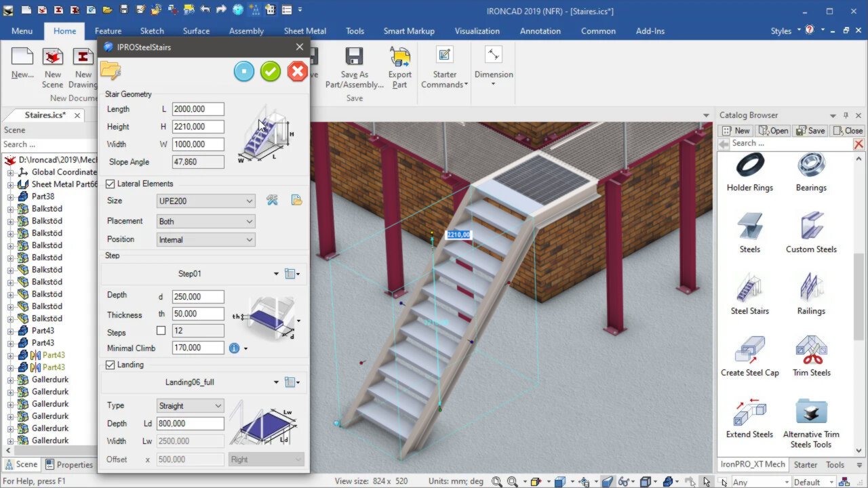Click the Save button in Catalog Browser

point(810,131)
